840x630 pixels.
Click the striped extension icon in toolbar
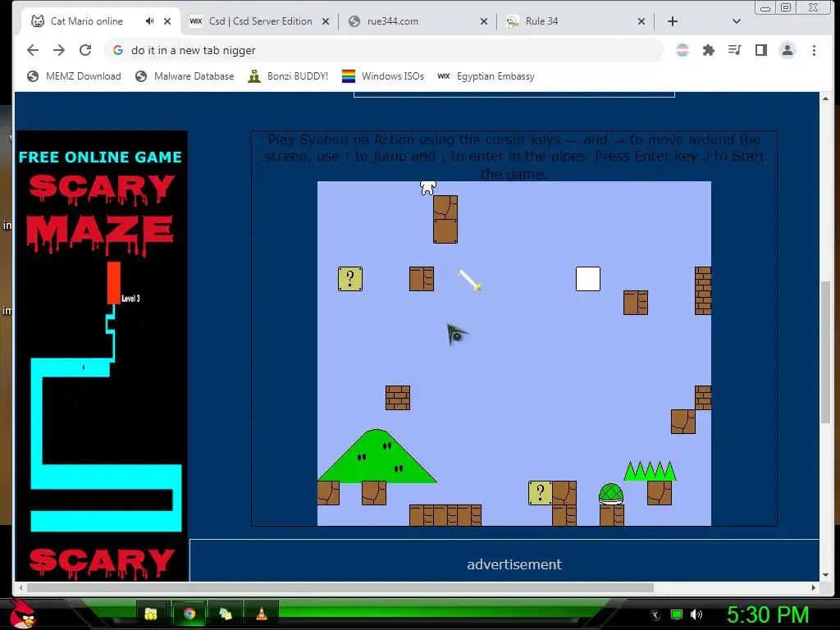coord(682,50)
